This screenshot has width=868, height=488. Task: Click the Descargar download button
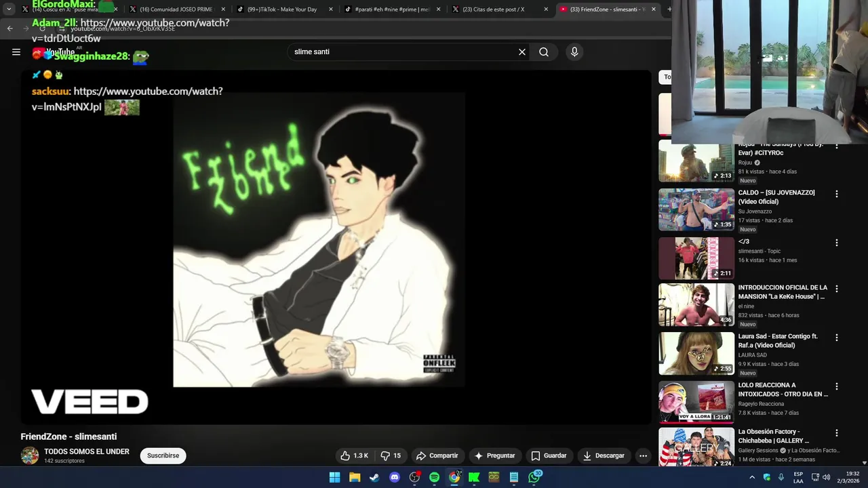point(604,455)
